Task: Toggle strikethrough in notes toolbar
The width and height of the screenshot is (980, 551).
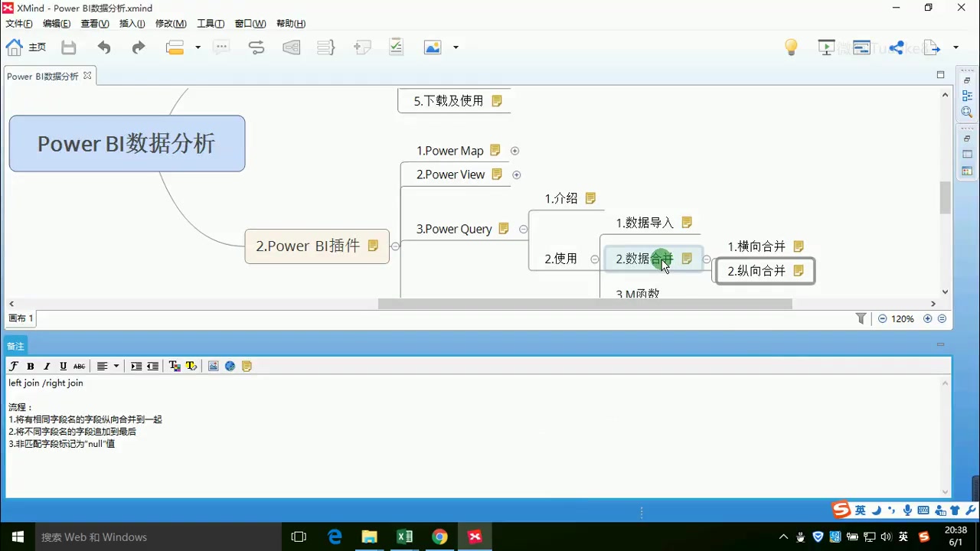Action: [x=79, y=366]
